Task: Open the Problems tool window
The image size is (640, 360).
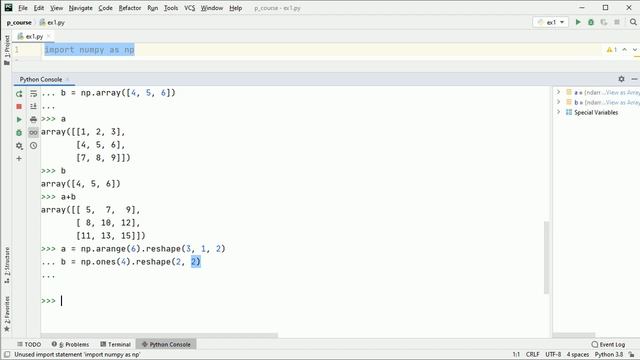Action: [70, 344]
